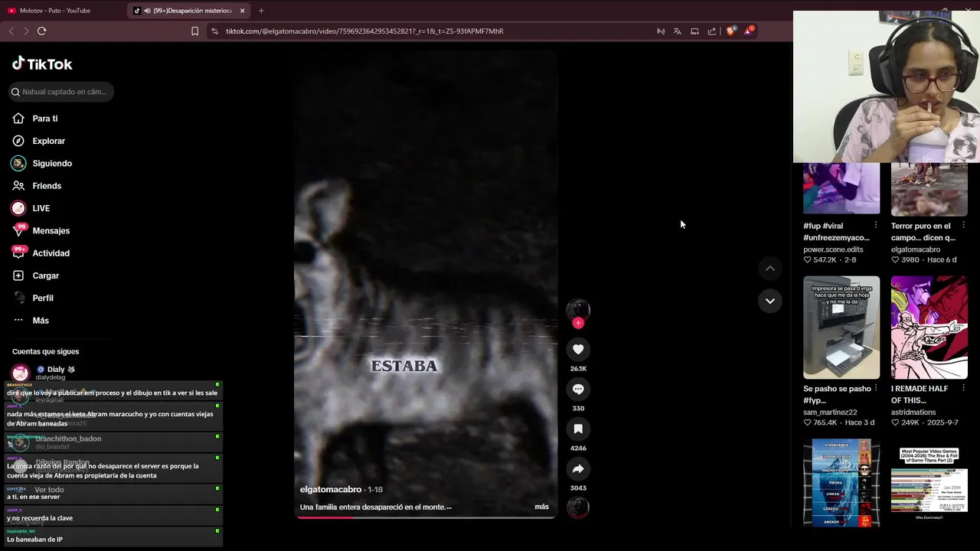Image resolution: width=980 pixels, height=551 pixels.
Task: Go to previous video arrow
Action: 770,268
